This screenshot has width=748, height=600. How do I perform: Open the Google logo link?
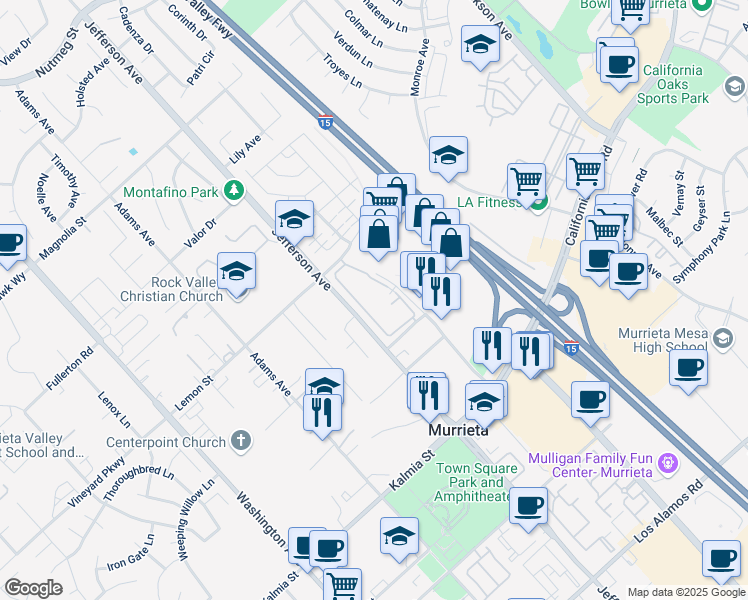coord(33,588)
